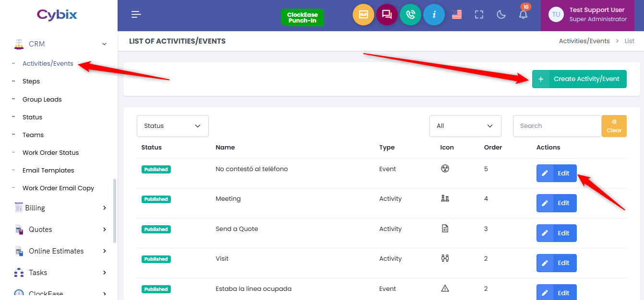This screenshot has height=300, width=644.
Task: Click the chess icon in Meeting row
Action: click(x=445, y=198)
